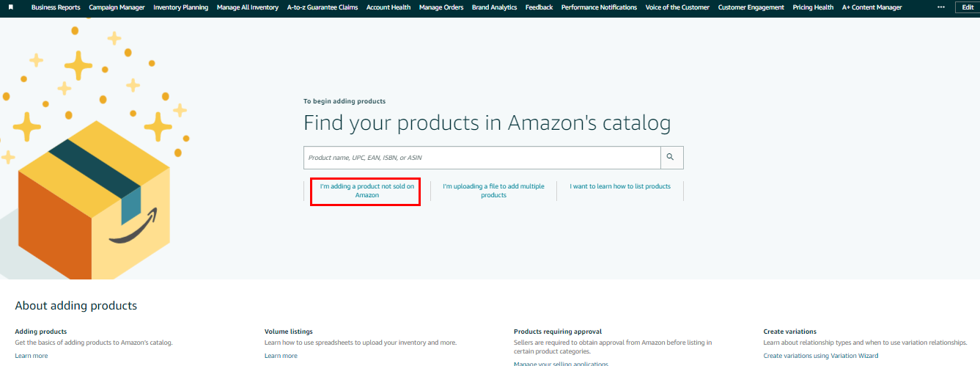Open Create variations using Variation Wizard link
Image resolution: width=980 pixels, height=366 pixels.
click(820, 356)
